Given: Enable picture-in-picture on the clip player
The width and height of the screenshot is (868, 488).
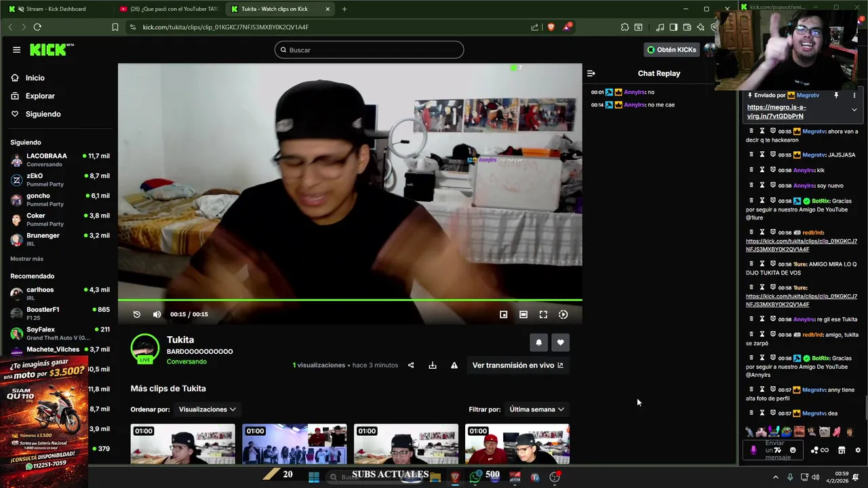Looking at the screenshot, I should pos(503,314).
